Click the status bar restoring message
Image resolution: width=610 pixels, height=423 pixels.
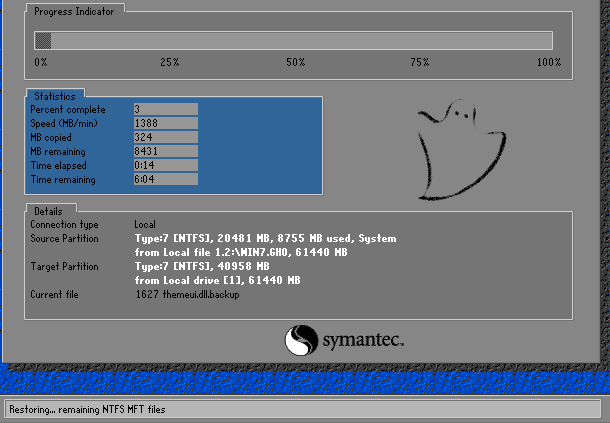(x=88, y=409)
